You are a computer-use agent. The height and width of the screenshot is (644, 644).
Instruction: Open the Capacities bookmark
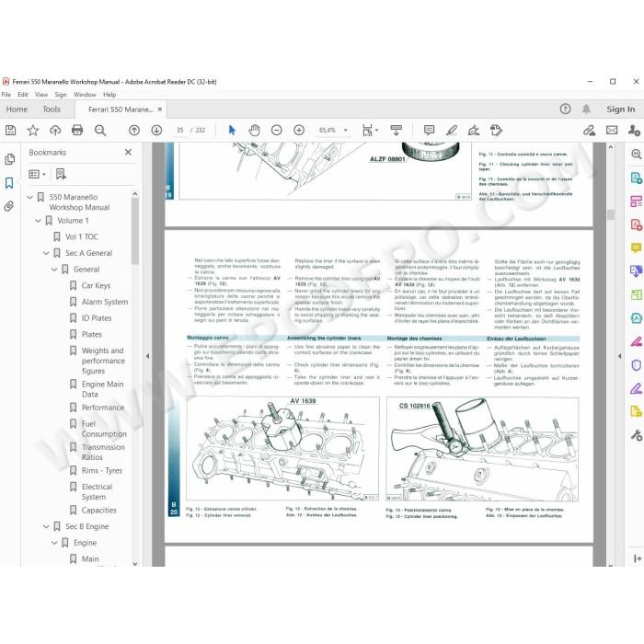(x=99, y=510)
